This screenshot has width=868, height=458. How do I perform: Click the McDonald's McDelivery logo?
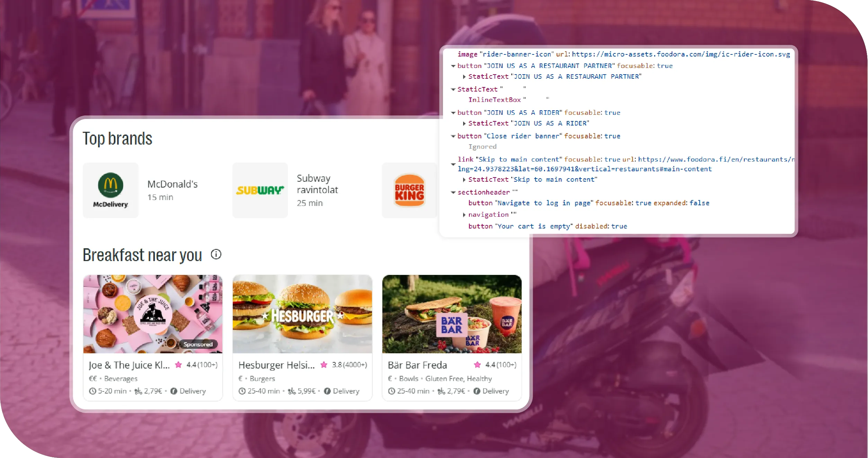[x=110, y=190]
